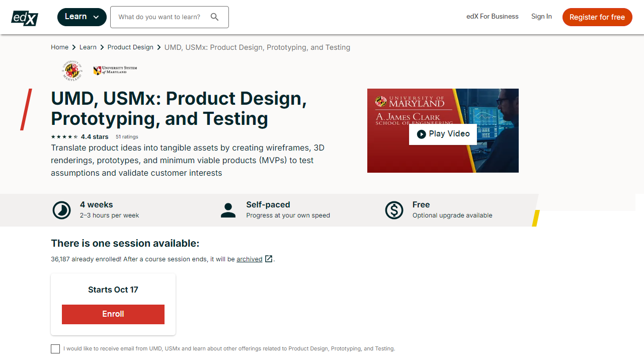Click the '4.4 stars' rating text
The height and width of the screenshot is (360, 644).
tap(95, 137)
